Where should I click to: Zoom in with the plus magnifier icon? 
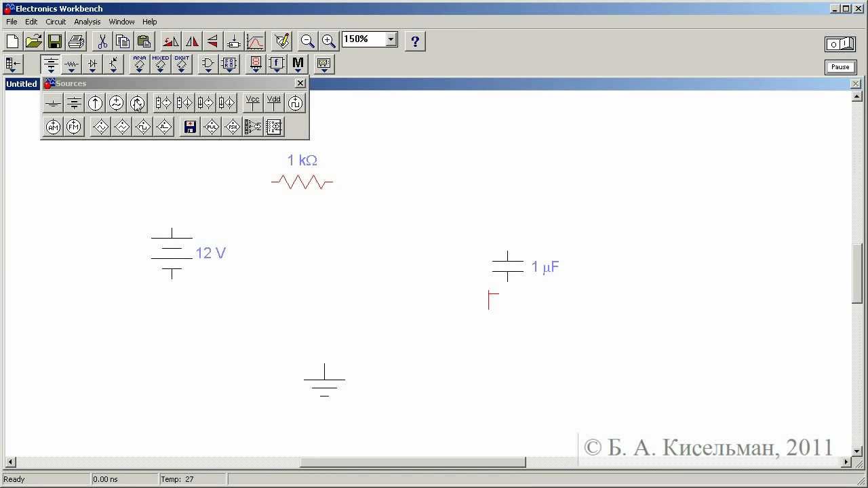tap(329, 41)
